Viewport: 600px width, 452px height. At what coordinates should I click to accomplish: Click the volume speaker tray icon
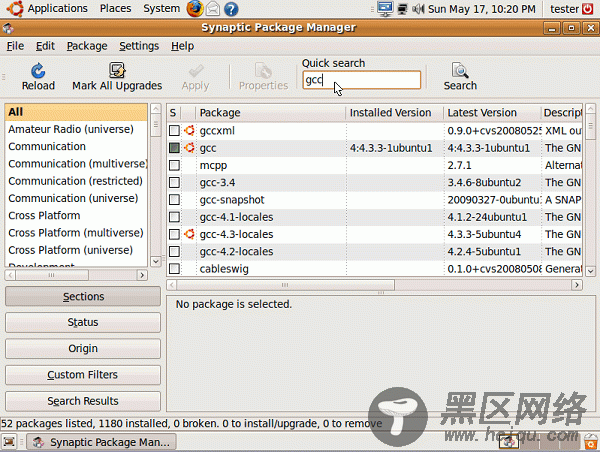click(x=418, y=9)
